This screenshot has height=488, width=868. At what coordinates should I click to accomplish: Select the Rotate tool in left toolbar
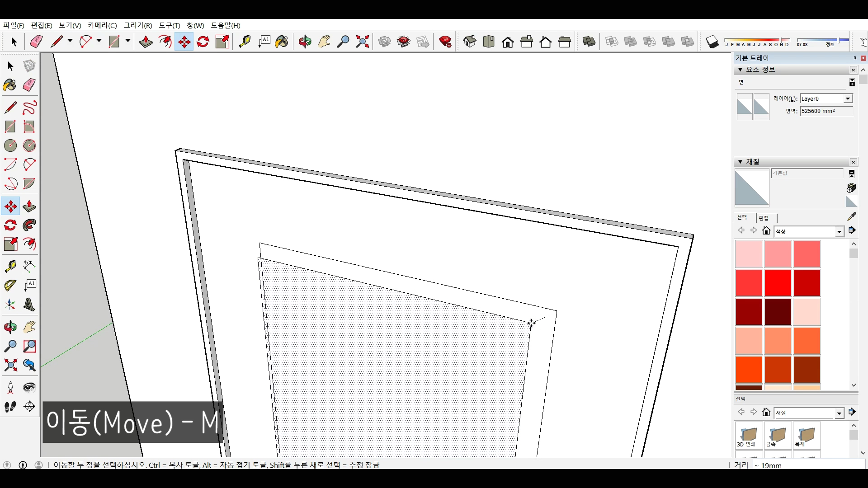(10, 225)
